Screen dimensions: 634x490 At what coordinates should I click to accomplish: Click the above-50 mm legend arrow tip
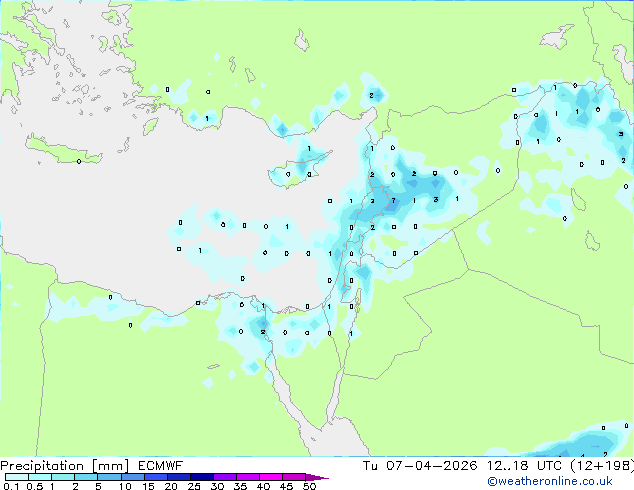coord(317,477)
